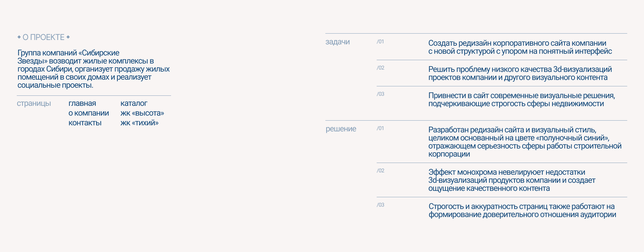Click the «Группа компаний «Сибирские Звезды»» description
Viewport: 644px width, 252px height.
[x=94, y=69]
